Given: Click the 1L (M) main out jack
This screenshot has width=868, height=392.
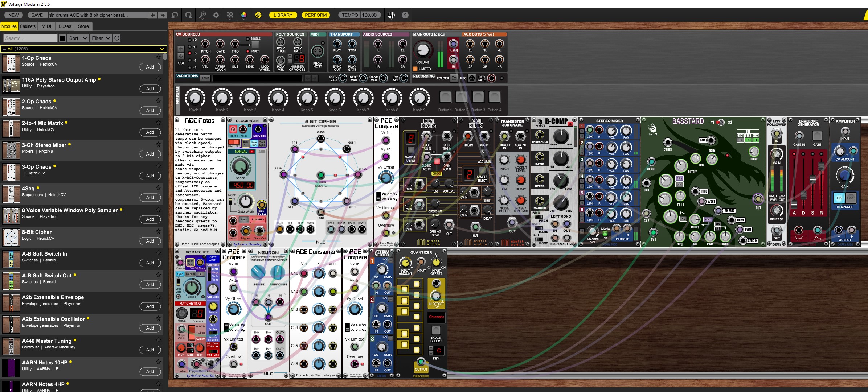Looking at the screenshot, I should tap(453, 44).
